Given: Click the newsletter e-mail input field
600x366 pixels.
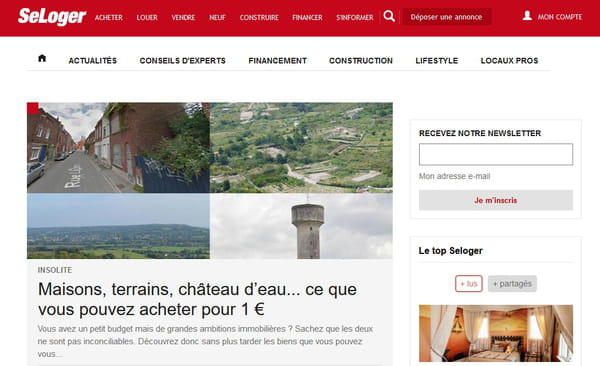Looking at the screenshot, I should point(496,154).
